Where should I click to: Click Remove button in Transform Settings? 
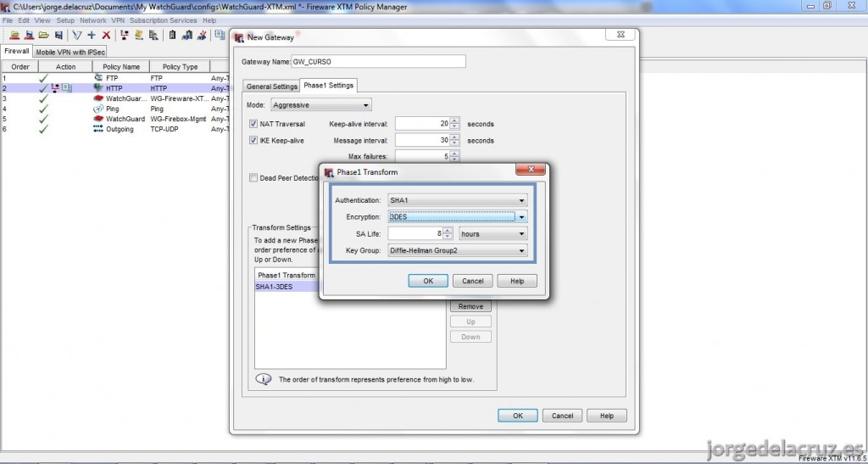(x=470, y=306)
